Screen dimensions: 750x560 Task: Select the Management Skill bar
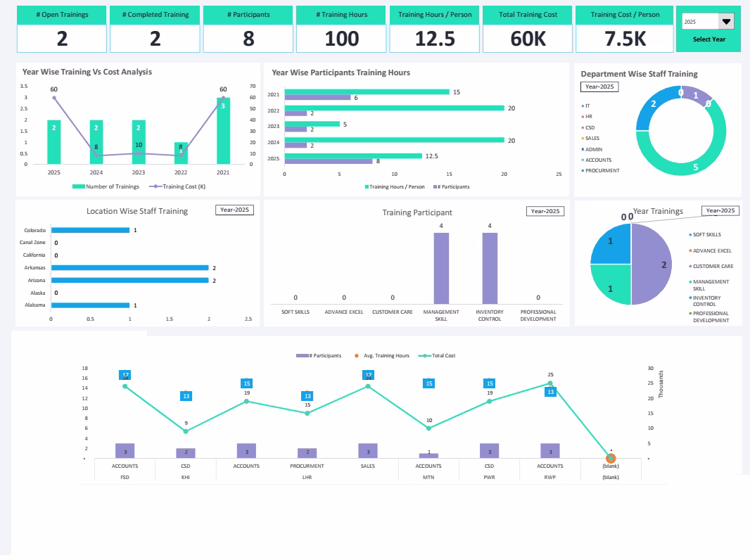pos(441,267)
